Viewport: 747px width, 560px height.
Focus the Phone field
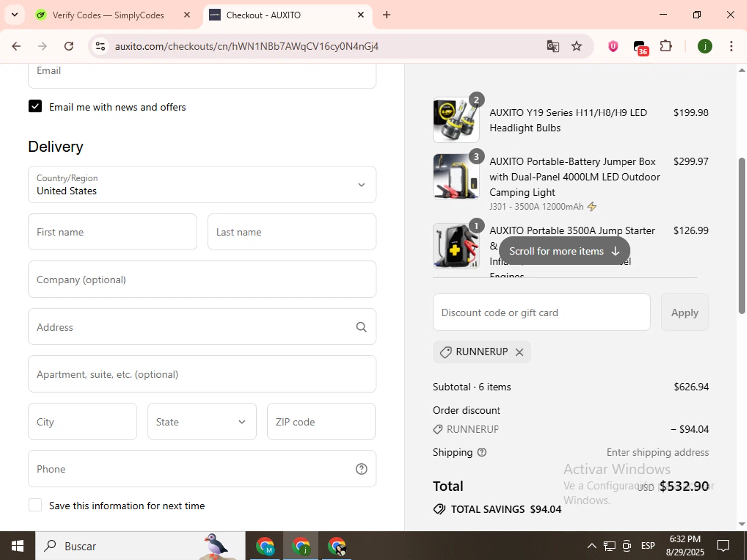[202, 469]
